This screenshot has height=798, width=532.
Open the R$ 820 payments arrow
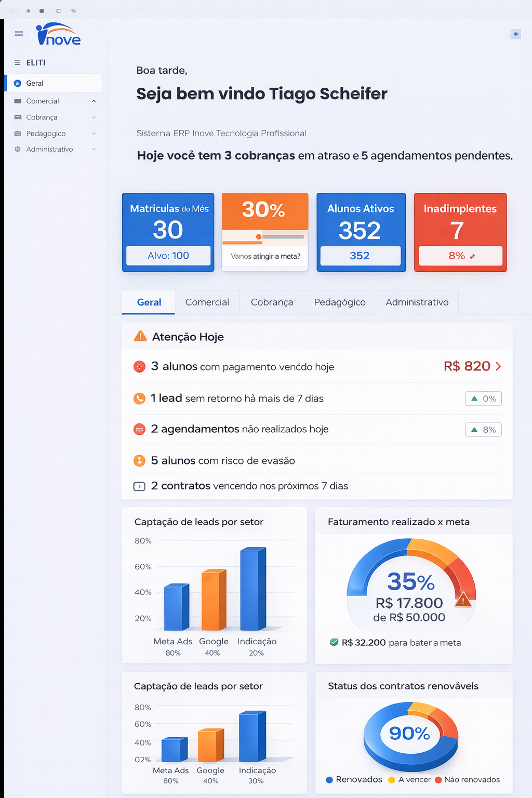498,366
